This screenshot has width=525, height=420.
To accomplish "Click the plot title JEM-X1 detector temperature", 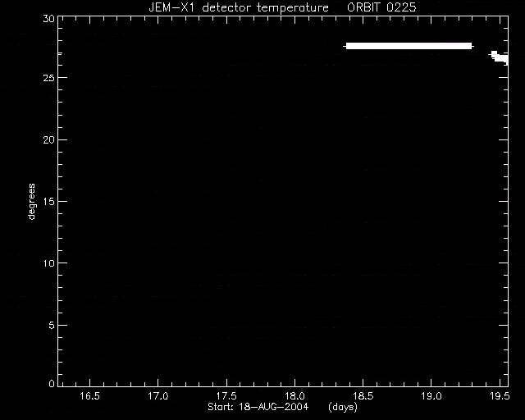I will 239,7.
